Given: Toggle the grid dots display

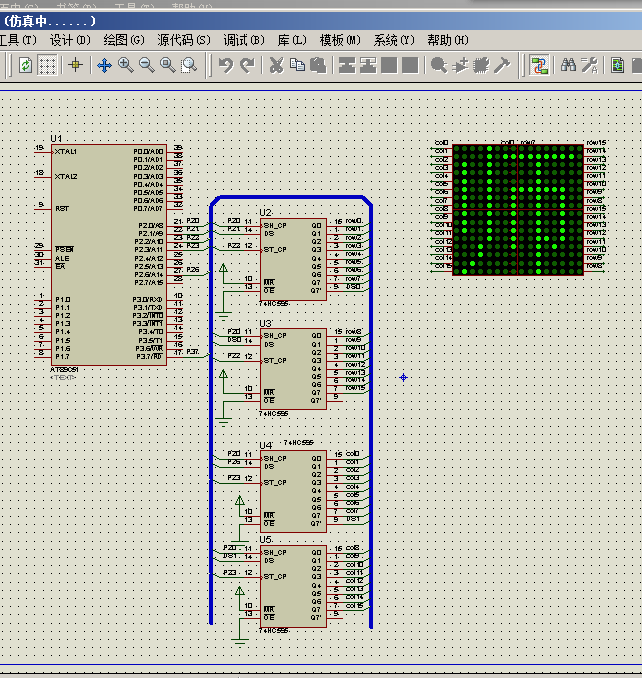Looking at the screenshot, I should point(47,66).
